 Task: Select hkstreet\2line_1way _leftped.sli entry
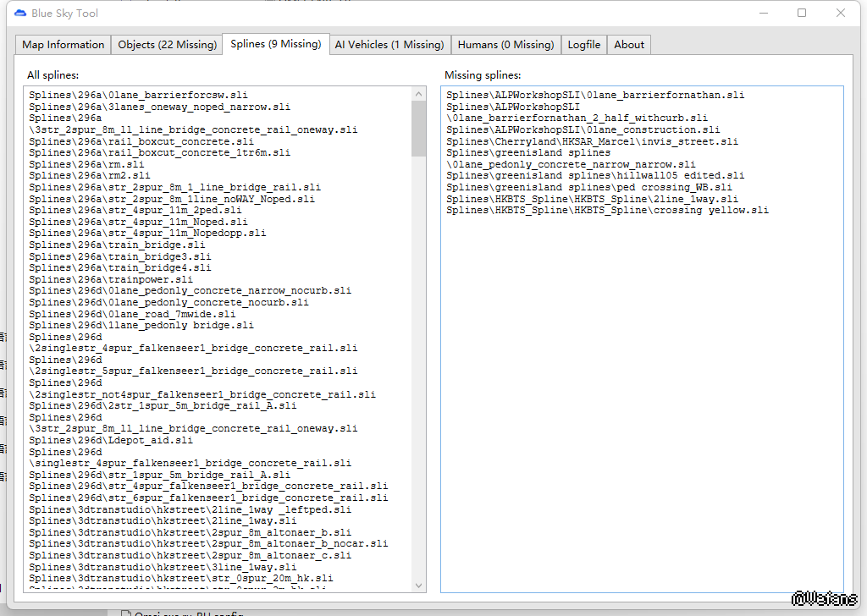190,509
